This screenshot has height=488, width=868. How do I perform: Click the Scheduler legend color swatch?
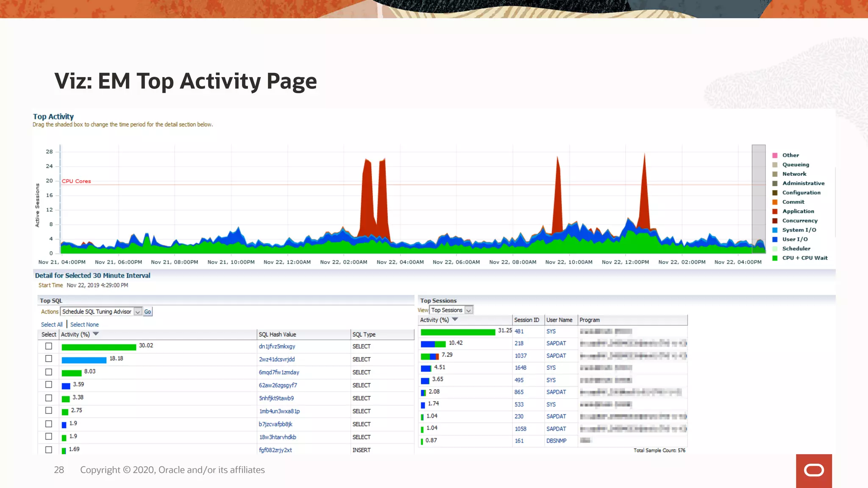click(775, 249)
